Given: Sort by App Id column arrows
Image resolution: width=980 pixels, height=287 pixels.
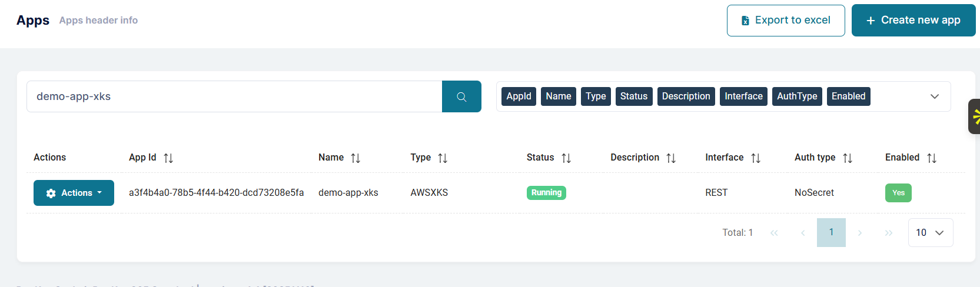Looking at the screenshot, I should pyautogui.click(x=168, y=158).
